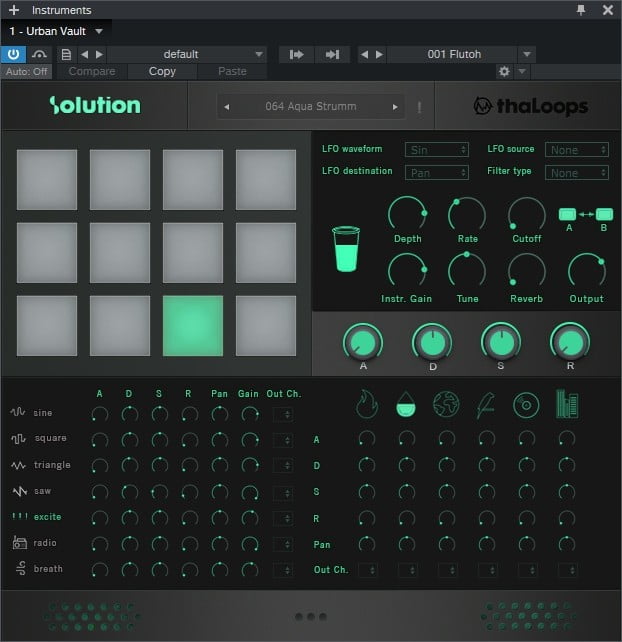622x642 pixels.
Task: Expand arrow next to gear icon
Action: pos(522,72)
